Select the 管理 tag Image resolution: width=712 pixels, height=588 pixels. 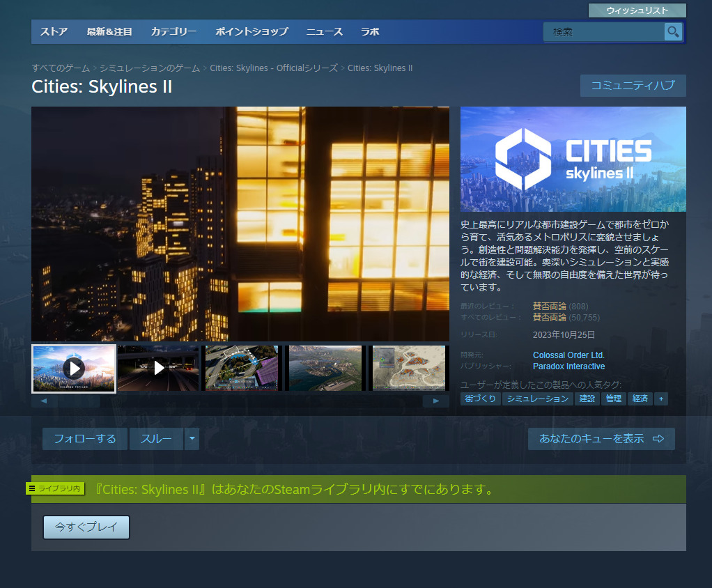click(x=614, y=399)
